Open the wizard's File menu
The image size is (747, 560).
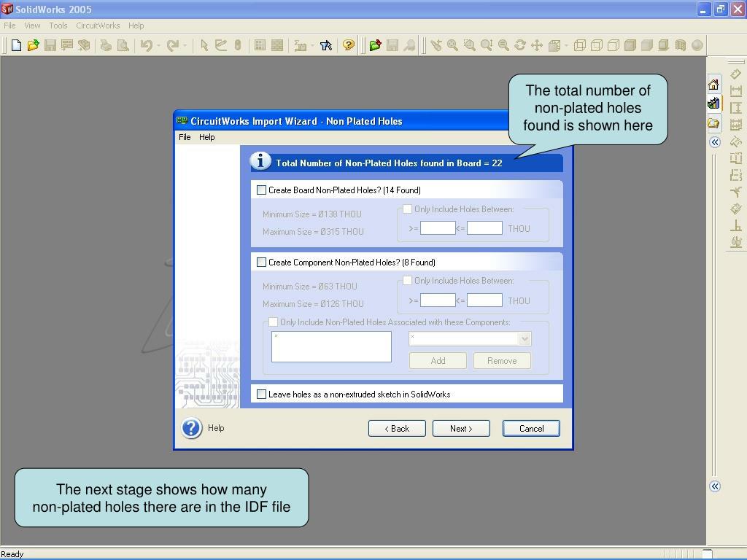[185, 137]
